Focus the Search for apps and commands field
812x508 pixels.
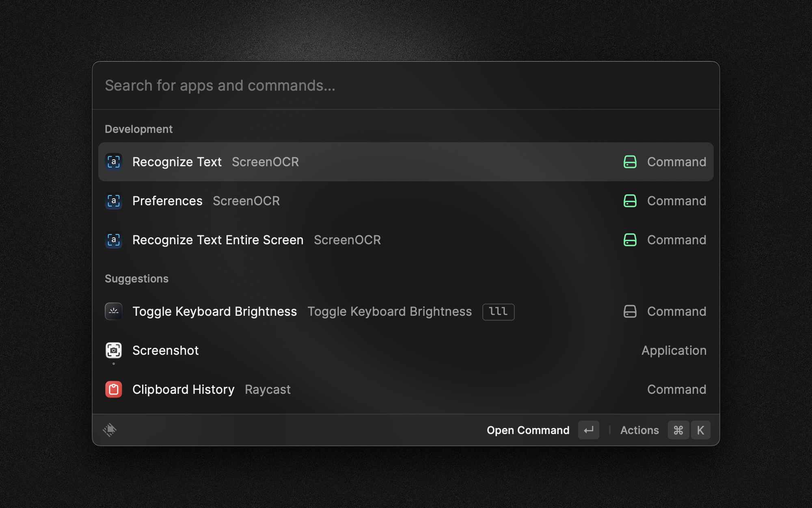406,85
